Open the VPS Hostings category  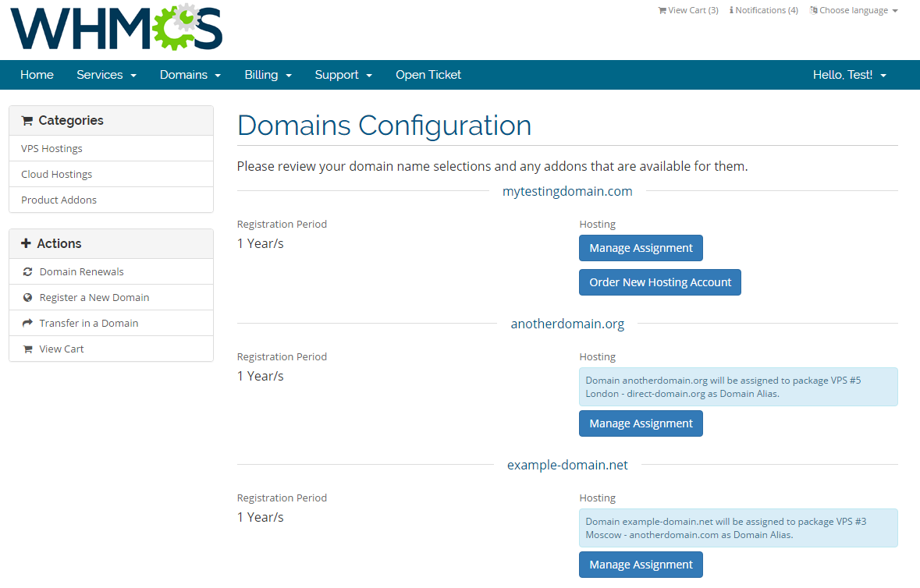(52, 148)
